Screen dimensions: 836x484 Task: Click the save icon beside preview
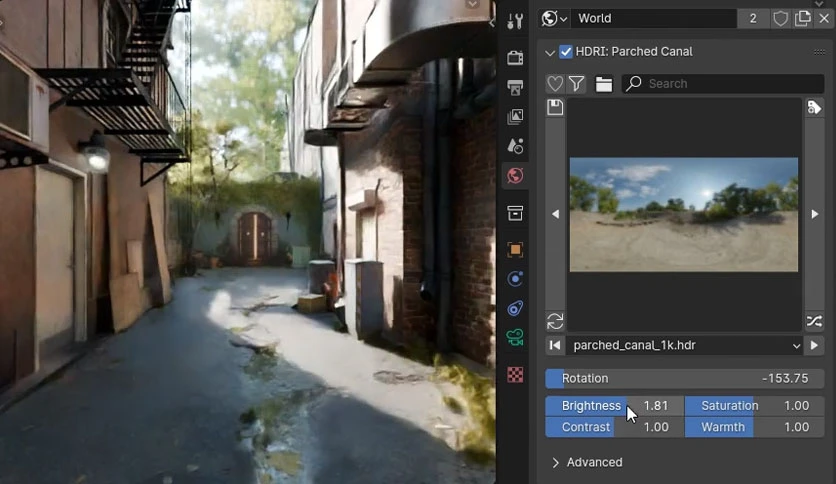click(x=555, y=107)
